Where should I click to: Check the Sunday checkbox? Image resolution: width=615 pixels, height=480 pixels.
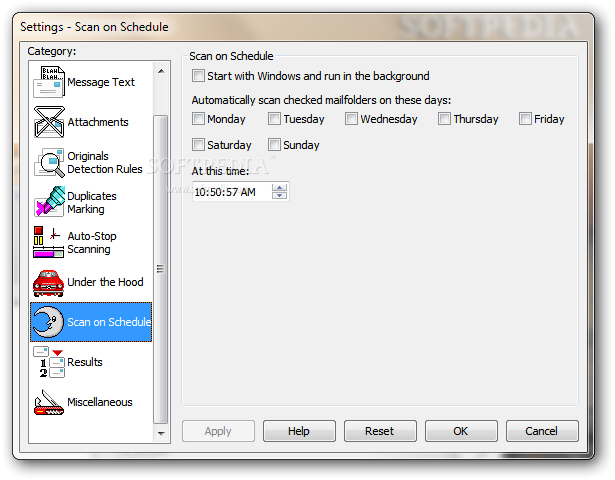pos(274,145)
